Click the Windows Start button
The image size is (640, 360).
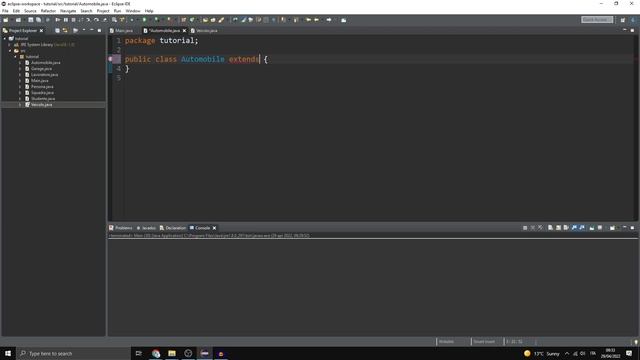pyautogui.click(x=8, y=353)
